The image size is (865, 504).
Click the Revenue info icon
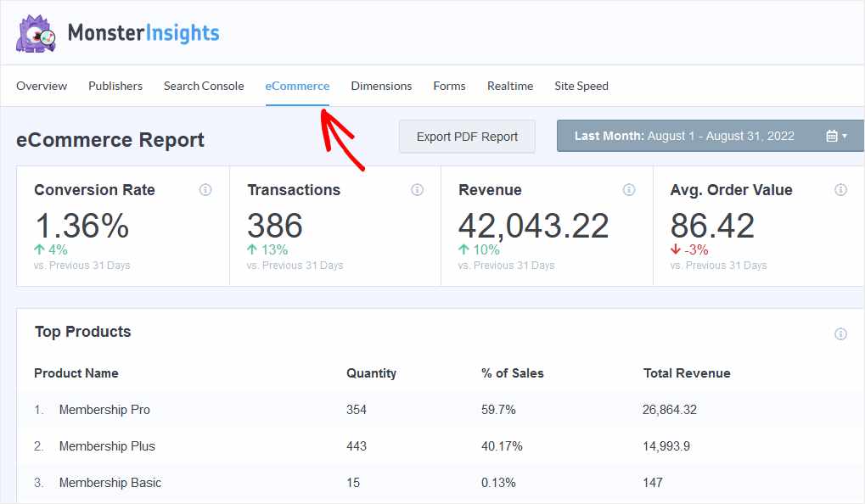[629, 190]
